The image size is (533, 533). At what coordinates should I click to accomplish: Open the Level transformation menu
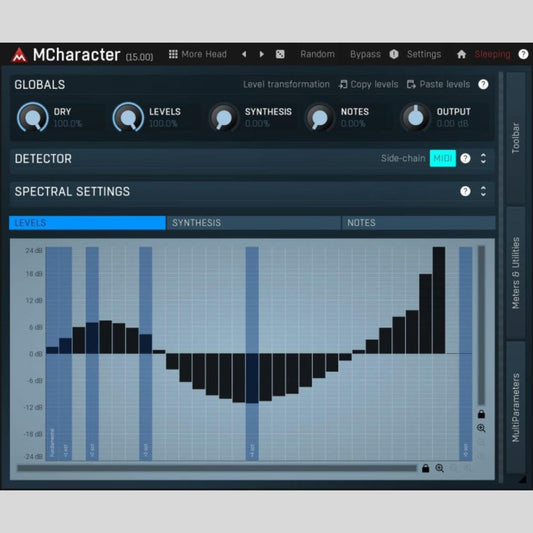pyautogui.click(x=286, y=84)
